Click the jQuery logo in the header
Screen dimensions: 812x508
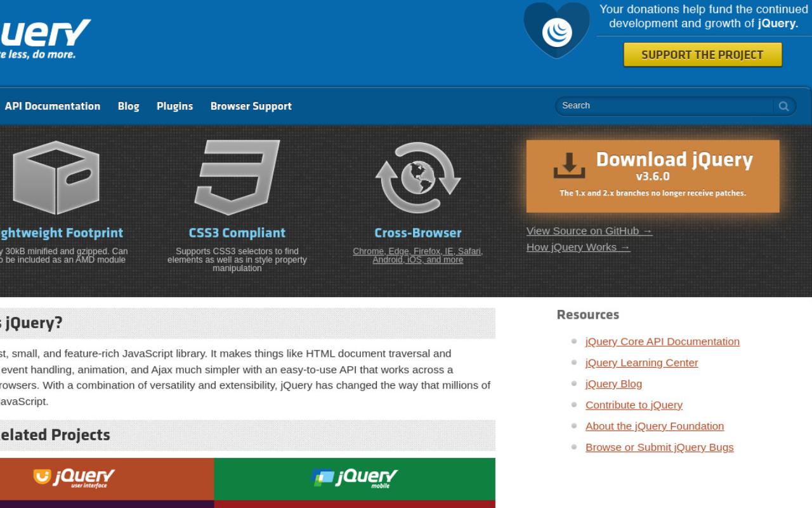pyautogui.click(x=44, y=38)
